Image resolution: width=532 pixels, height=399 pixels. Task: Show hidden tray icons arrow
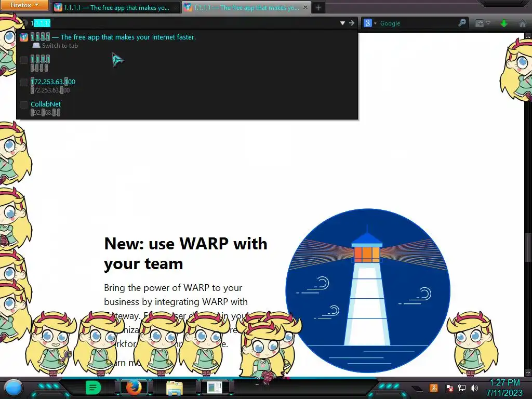point(418,388)
